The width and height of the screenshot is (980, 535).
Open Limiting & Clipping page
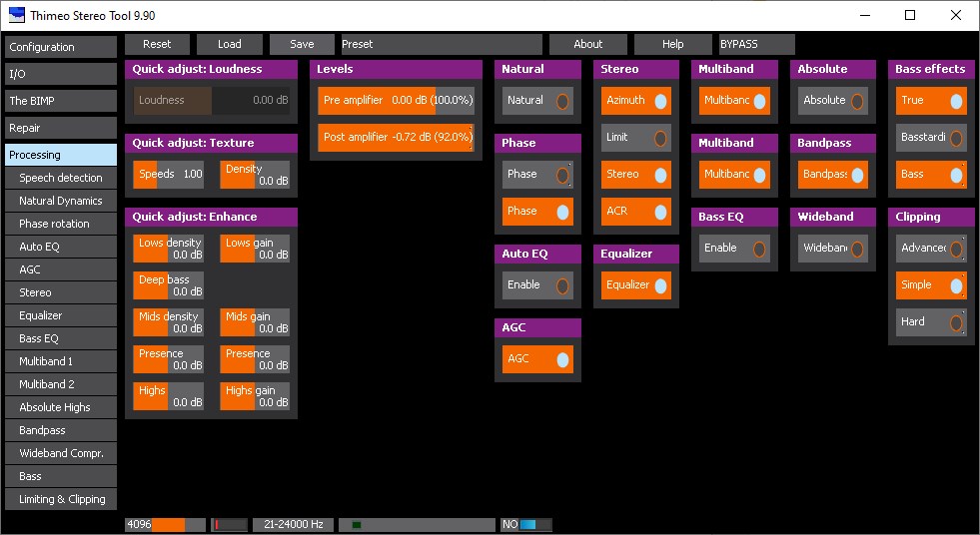click(61, 499)
